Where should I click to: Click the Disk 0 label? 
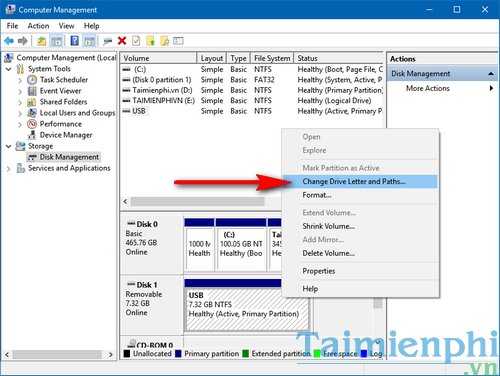(x=147, y=224)
